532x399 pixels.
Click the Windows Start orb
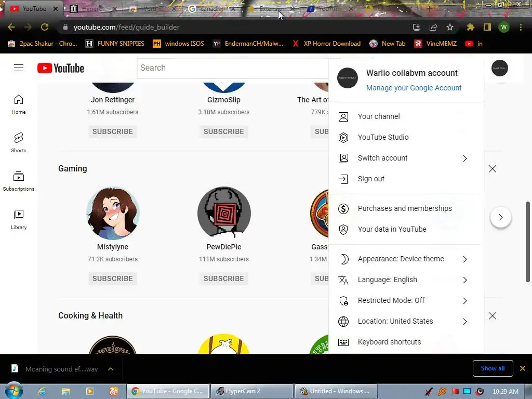tap(13, 391)
